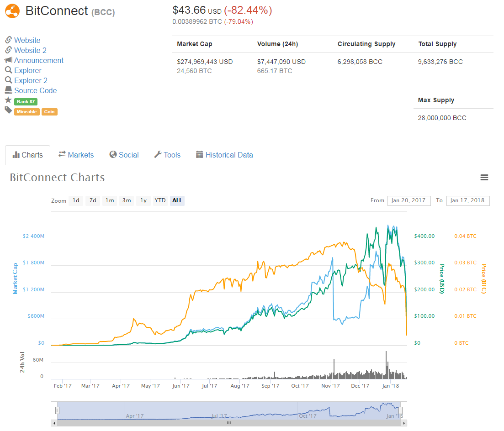504x431 pixels.
Task: Click the To date input field
Action: (x=468, y=200)
